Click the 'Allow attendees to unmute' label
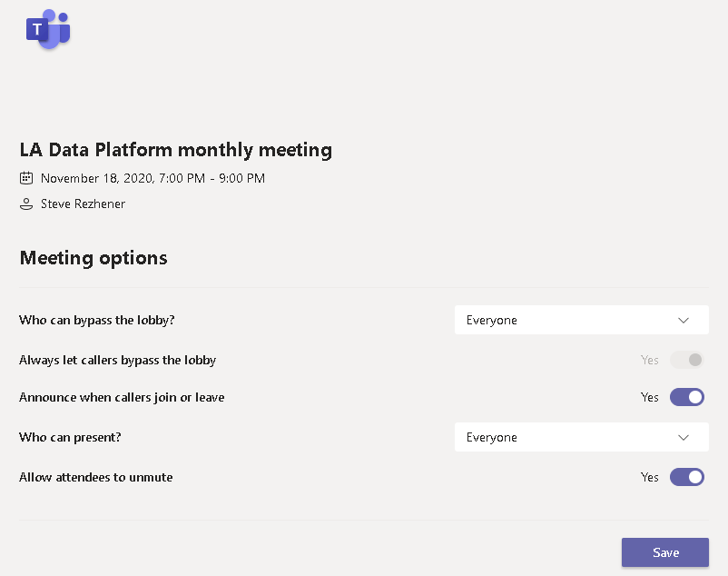 pos(95,477)
